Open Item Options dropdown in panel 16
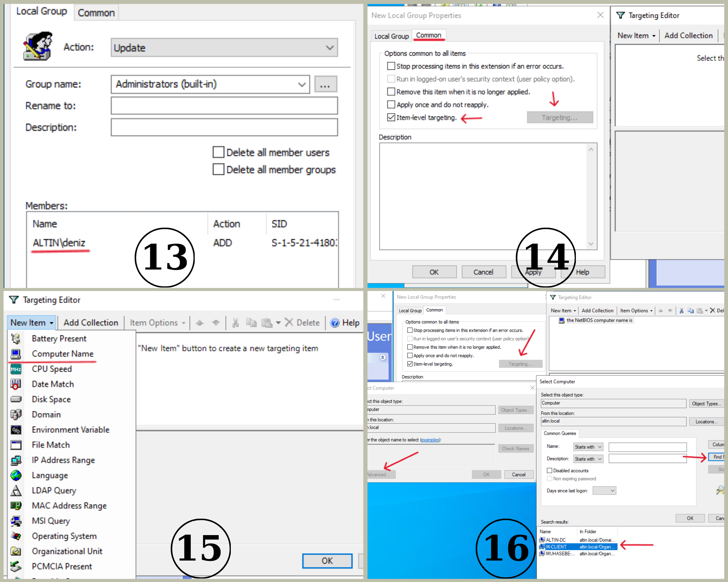Image resolution: width=728 pixels, height=582 pixels. (x=636, y=311)
